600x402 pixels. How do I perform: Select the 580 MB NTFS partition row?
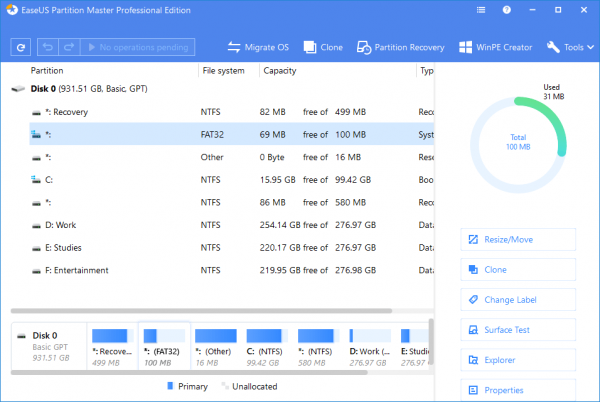click(232, 202)
